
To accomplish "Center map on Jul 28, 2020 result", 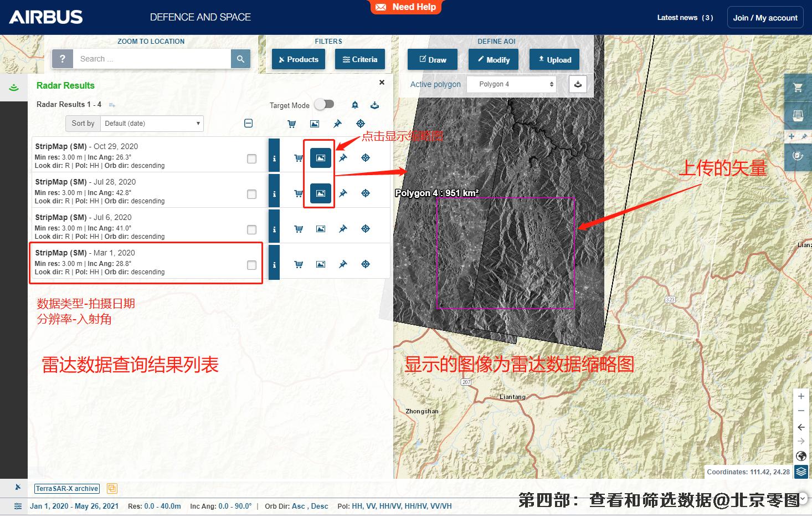I will point(366,193).
